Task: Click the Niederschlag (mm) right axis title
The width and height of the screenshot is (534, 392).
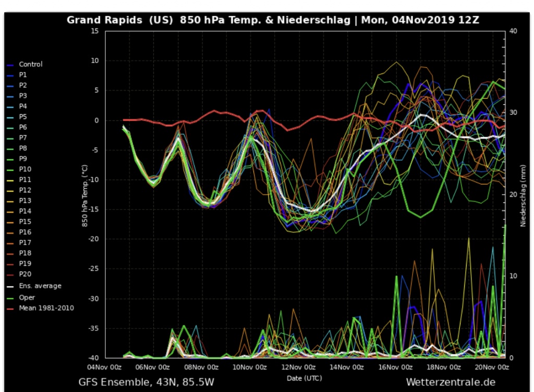Action: click(523, 194)
